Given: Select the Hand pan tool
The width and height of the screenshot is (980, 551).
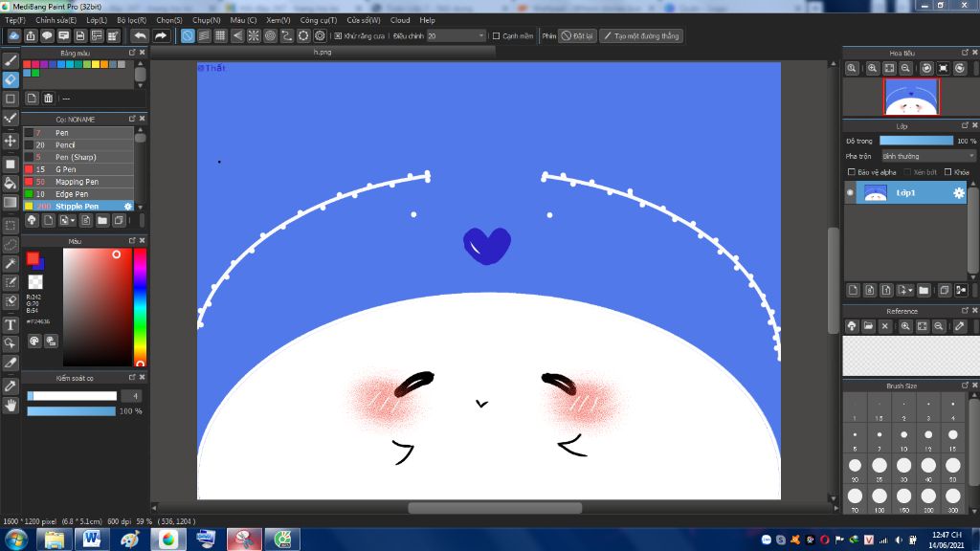Looking at the screenshot, I should 11,406.
